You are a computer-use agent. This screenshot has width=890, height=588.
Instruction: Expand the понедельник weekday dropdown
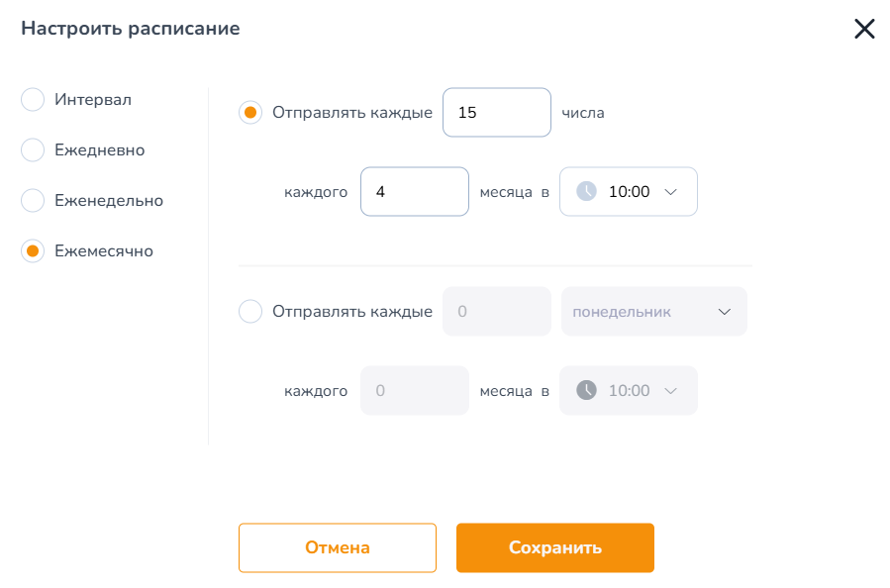point(653,311)
